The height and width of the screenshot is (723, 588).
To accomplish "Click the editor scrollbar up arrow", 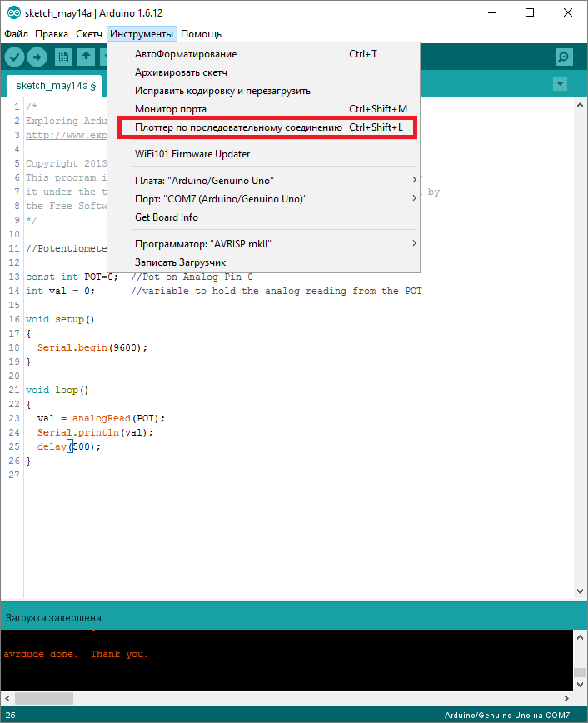I will pyautogui.click(x=581, y=106).
